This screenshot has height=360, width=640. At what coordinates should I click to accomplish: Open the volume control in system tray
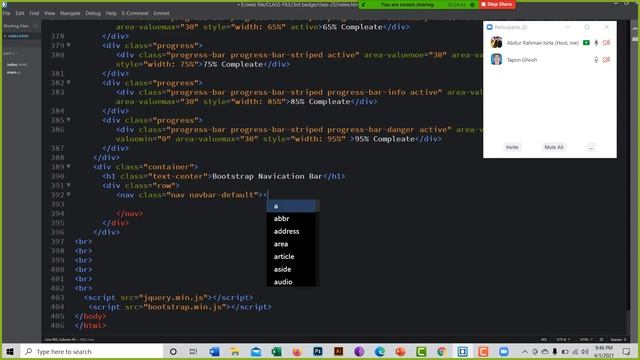coord(585,351)
